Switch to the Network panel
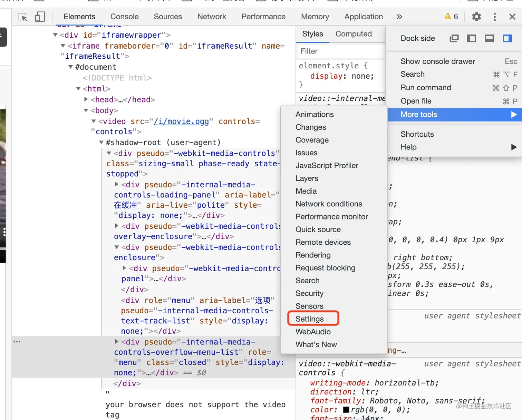The width and height of the screenshot is (522, 420). pos(212,16)
